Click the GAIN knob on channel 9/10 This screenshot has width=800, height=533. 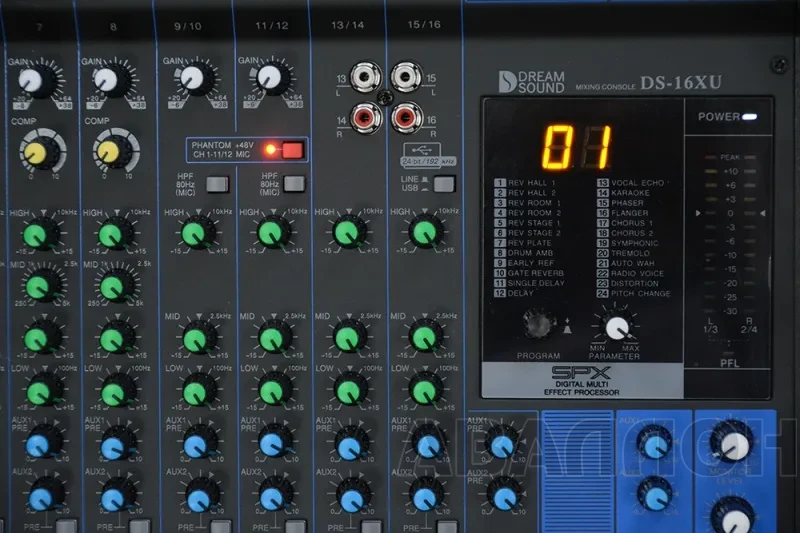[194, 79]
